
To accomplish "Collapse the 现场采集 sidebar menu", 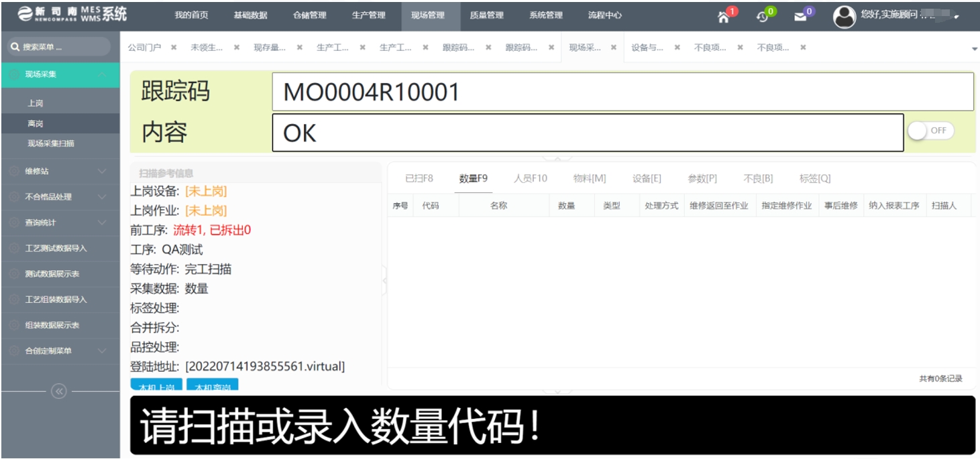I will pos(102,74).
